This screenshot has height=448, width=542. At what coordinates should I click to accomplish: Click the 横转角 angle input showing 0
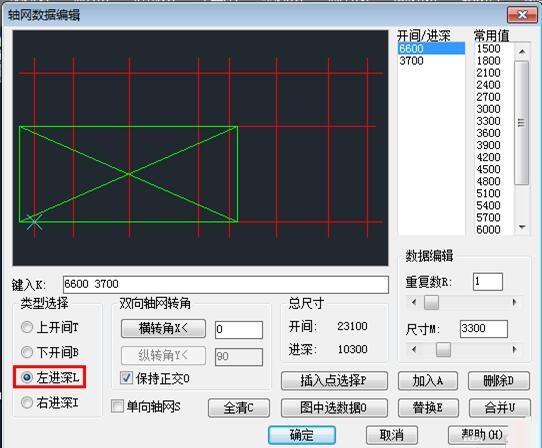(x=239, y=329)
